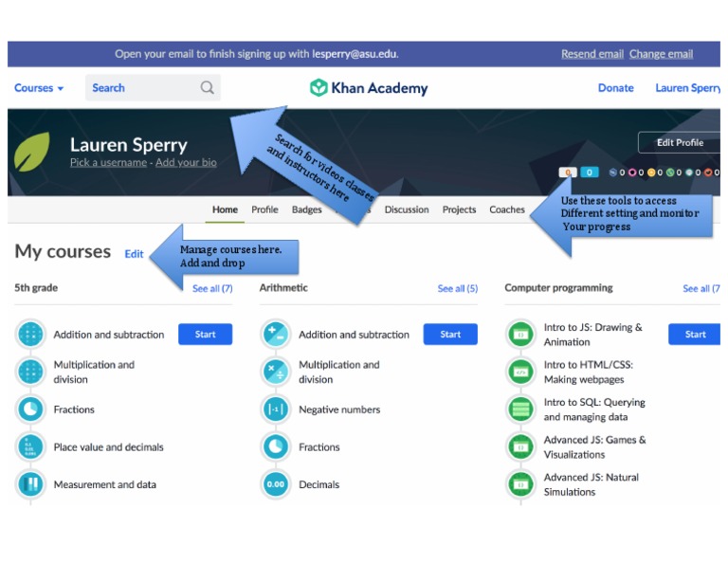The height and width of the screenshot is (563, 728).
Task: Open Intro to SQL icon
Action: 521,409
